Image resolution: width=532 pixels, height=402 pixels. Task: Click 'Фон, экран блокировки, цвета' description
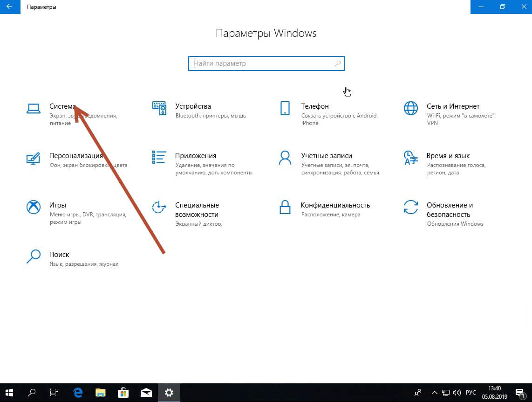point(89,165)
